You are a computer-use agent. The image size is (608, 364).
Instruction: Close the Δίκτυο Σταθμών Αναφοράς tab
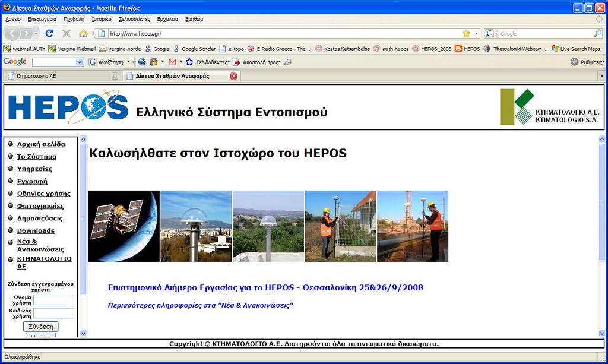(x=233, y=76)
